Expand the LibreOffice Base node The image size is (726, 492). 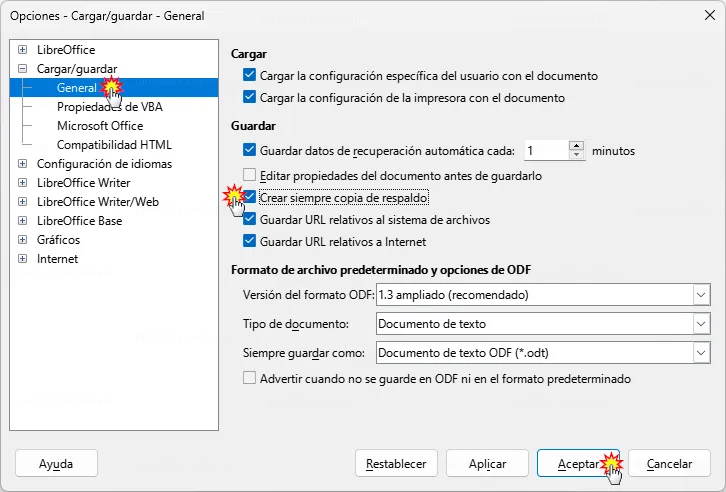pyautogui.click(x=22, y=220)
